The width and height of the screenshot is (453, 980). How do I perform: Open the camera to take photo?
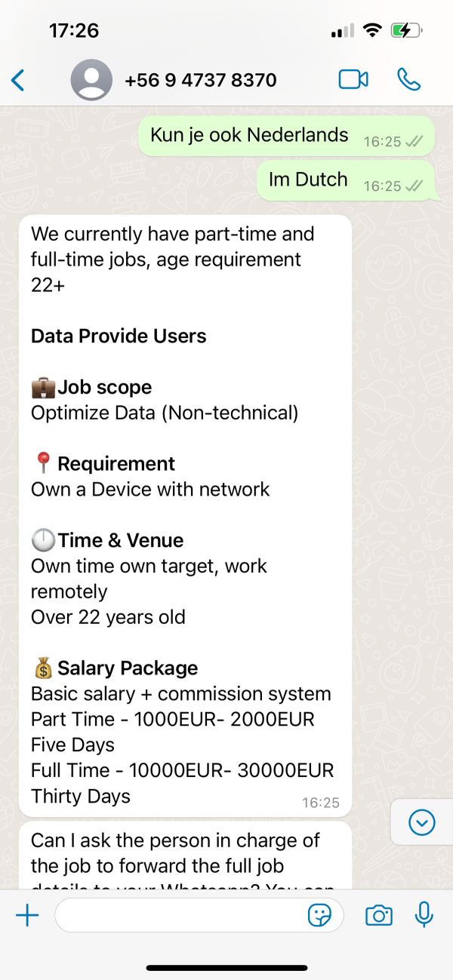(378, 916)
